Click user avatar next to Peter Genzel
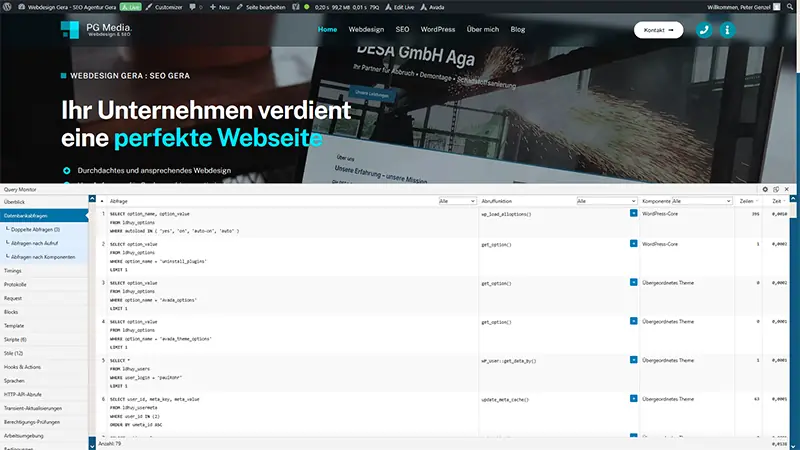This screenshot has width=800, height=450. [x=777, y=7]
